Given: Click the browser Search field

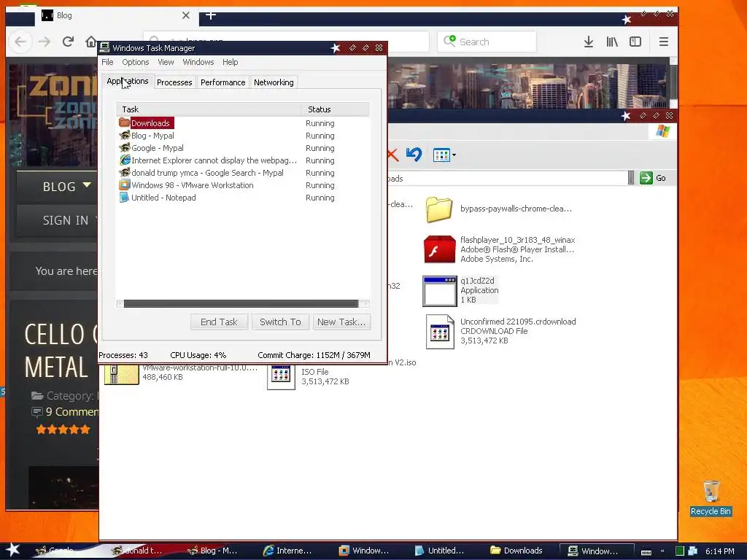Looking at the screenshot, I should (487, 42).
